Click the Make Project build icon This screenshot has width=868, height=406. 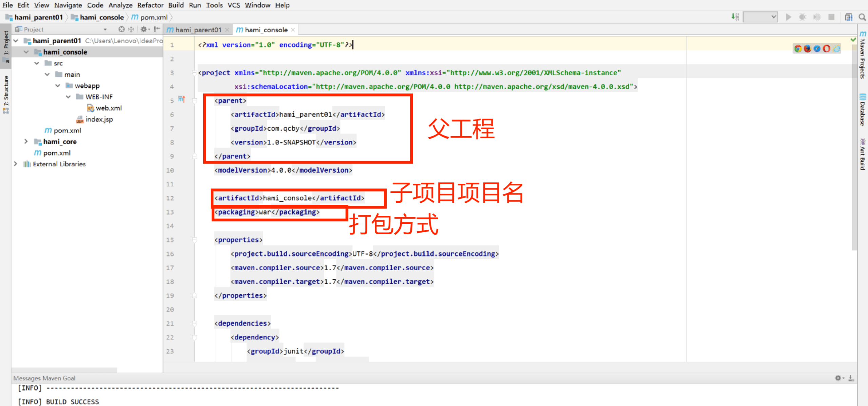[x=735, y=17]
